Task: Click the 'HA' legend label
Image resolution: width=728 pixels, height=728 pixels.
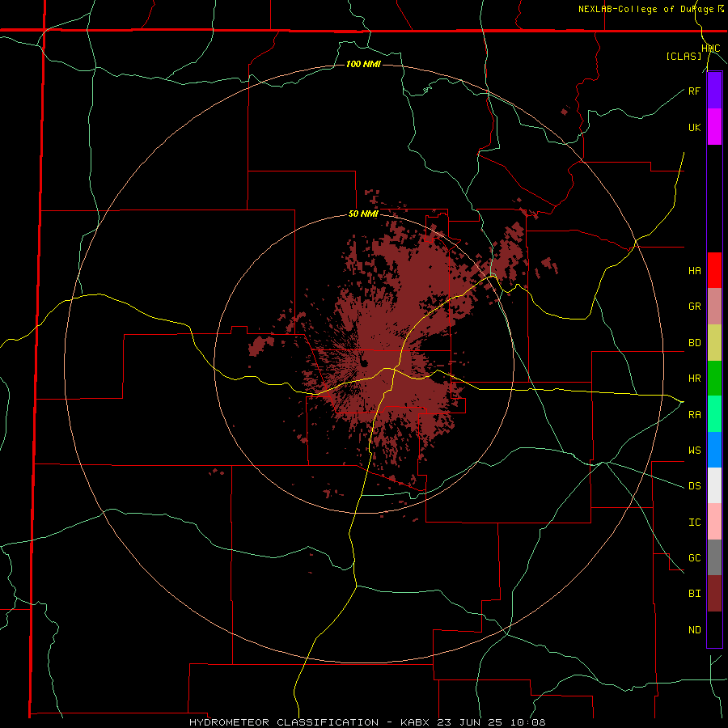Action: 694,271
